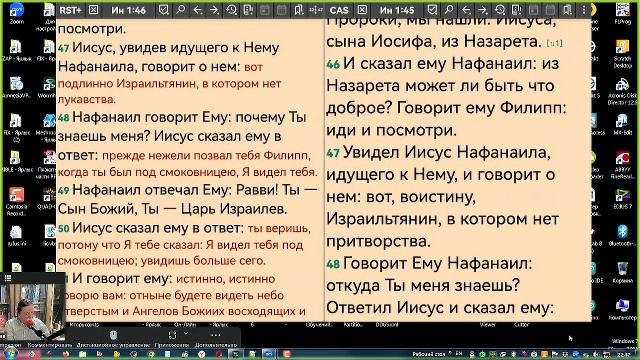Open the Zoom remote control mouse icon

pyautogui.click(x=113, y=336)
